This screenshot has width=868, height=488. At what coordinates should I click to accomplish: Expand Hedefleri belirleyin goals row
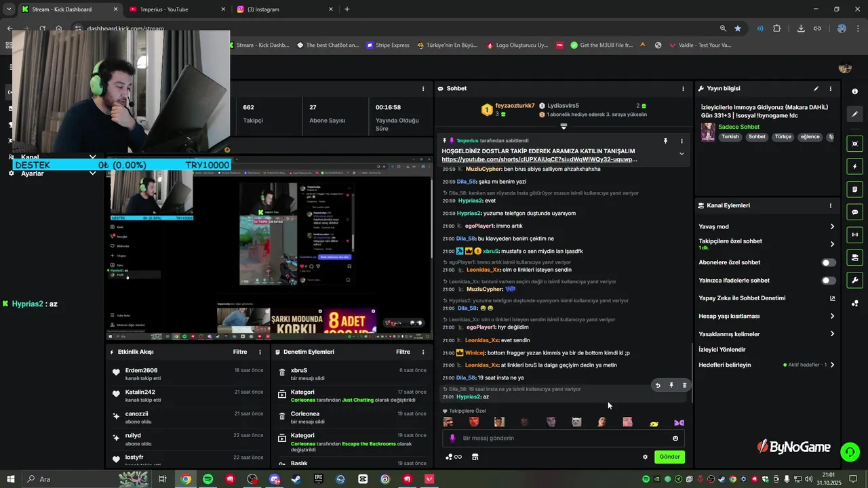tap(832, 365)
